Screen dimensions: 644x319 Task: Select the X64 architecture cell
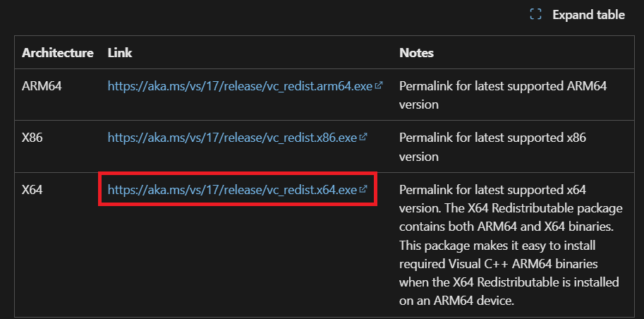32,190
